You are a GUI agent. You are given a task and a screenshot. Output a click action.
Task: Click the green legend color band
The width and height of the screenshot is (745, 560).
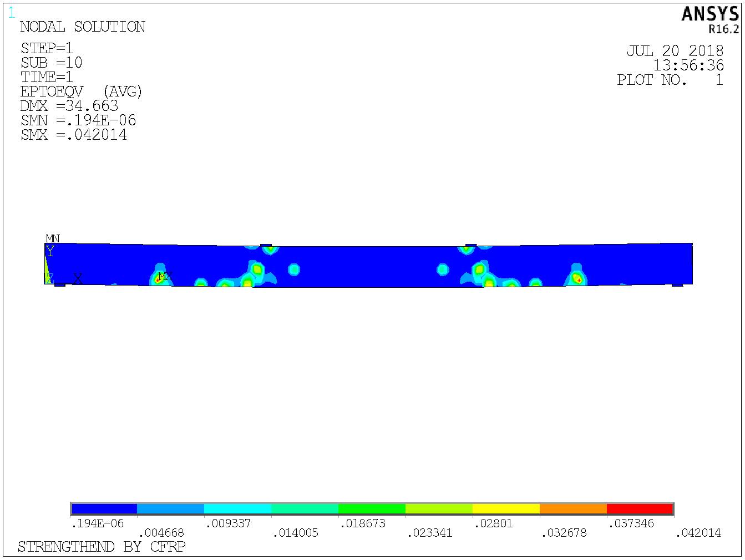(x=372, y=508)
